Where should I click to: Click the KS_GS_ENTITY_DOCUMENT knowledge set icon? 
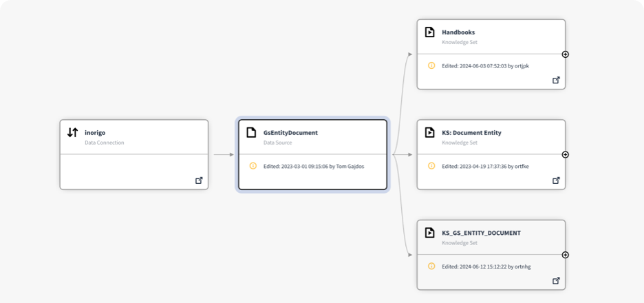tap(430, 233)
